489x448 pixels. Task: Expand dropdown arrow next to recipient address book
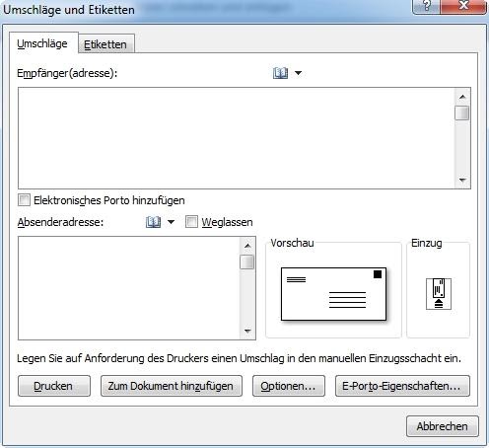point(298,73)
